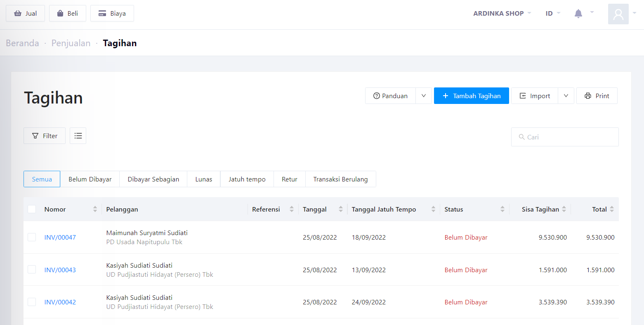The image size is (644, 325).
Task: Open invoice INV/00043
Action: point(60,270)
